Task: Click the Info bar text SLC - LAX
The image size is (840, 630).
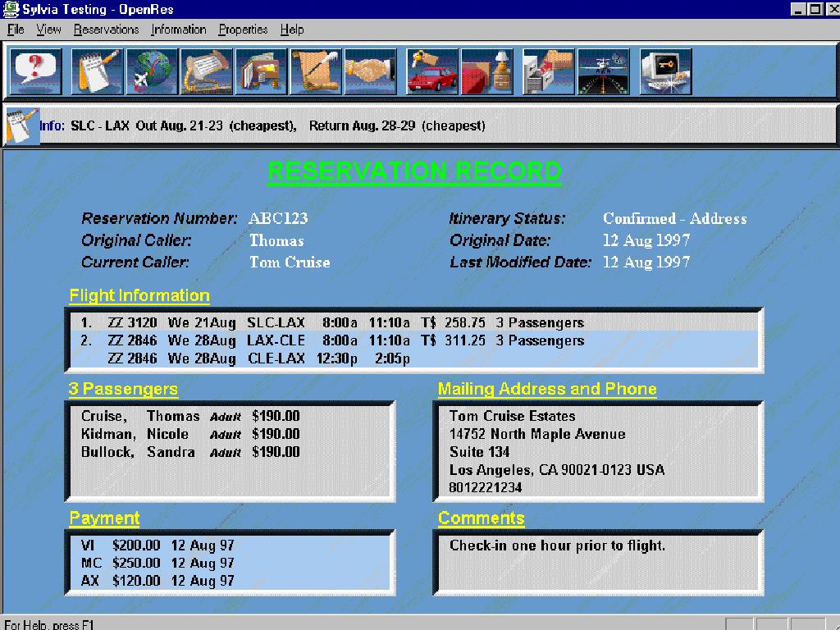Action: tap(100, 126)
